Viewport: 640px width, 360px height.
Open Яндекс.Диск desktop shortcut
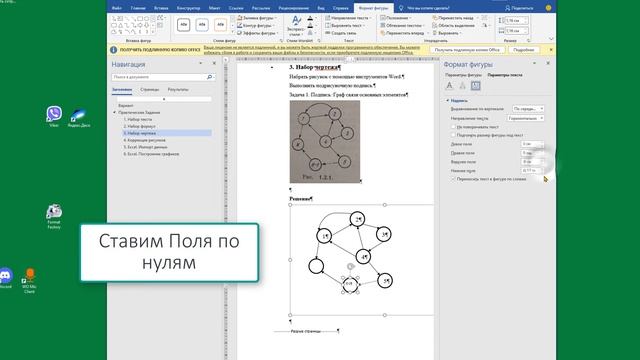tap(79, 118)
